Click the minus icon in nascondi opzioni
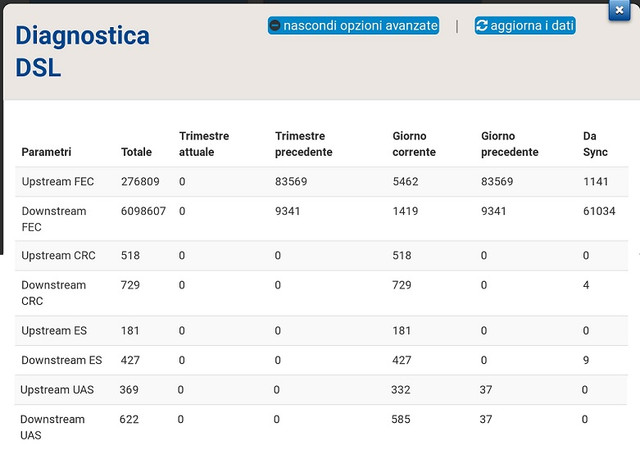This screenshot has height=450, width=640. [276, 26]
